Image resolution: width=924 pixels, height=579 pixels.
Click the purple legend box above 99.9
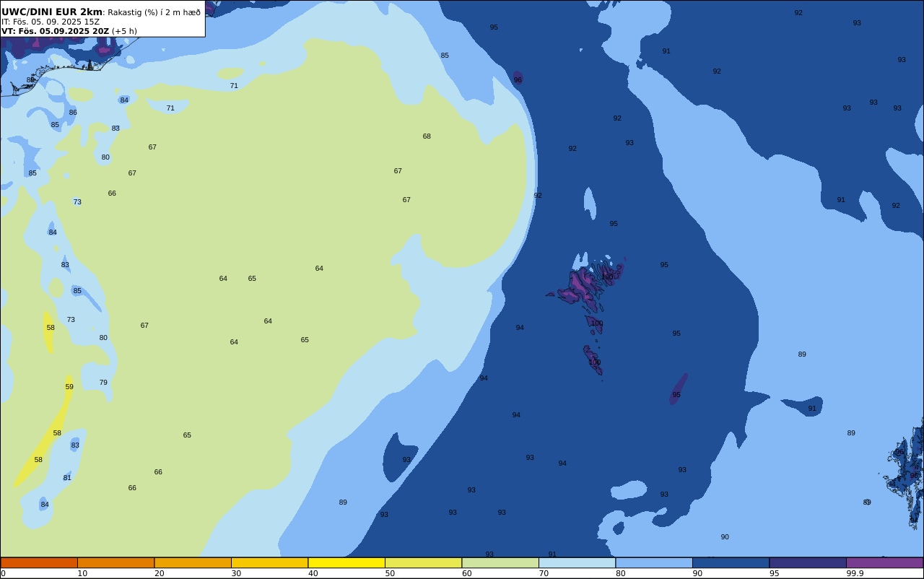(884, 562)
